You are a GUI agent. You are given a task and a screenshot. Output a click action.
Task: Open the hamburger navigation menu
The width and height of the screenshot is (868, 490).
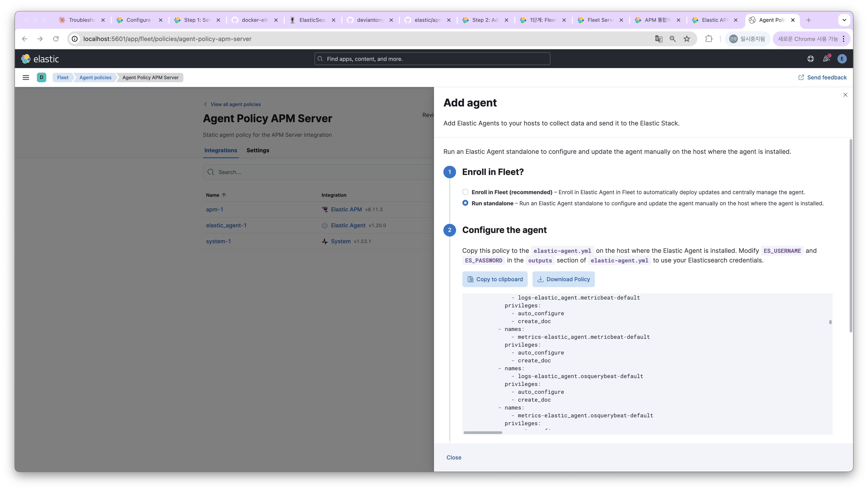26,77
